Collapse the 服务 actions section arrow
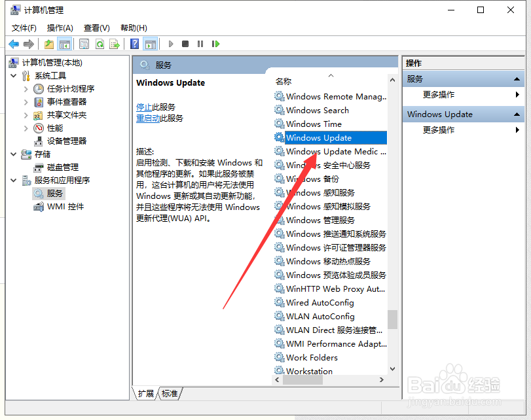The height and width of the screenshot is (420, 531). coord(517,79)
